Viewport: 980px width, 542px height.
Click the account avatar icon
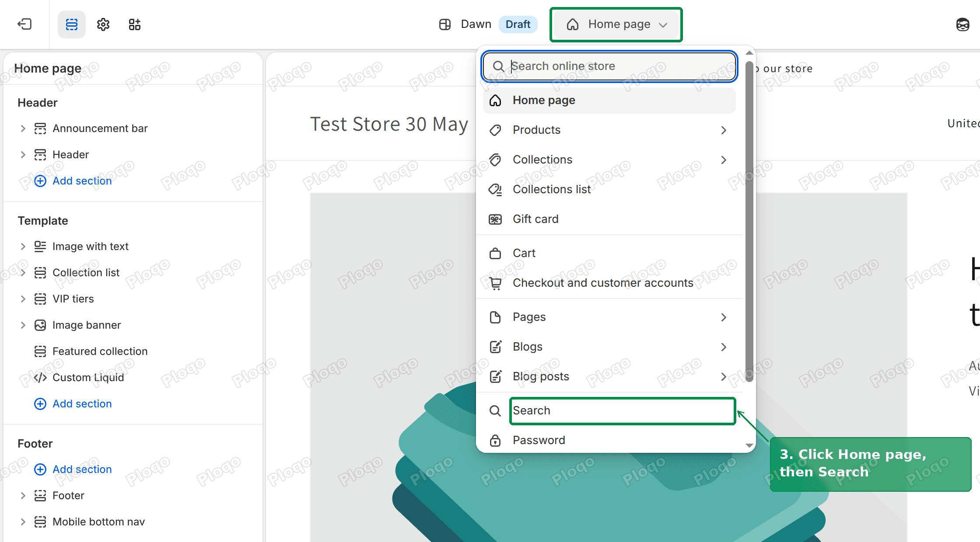point(962,24)
